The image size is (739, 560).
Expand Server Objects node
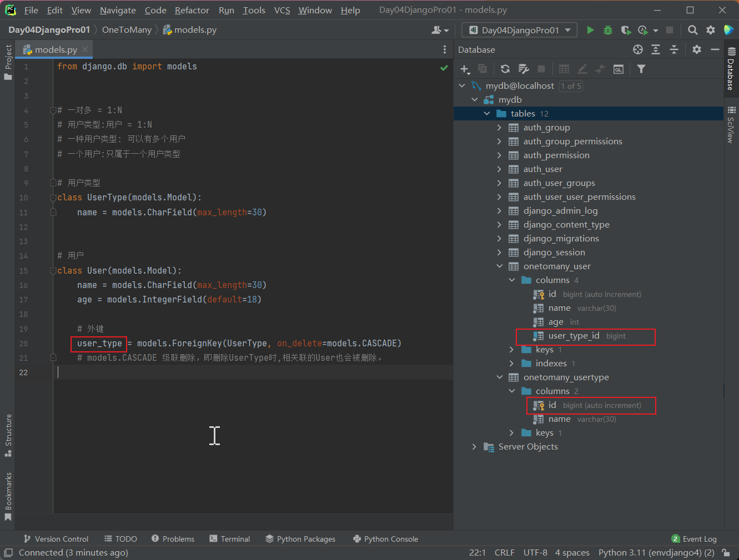(474, 446)
